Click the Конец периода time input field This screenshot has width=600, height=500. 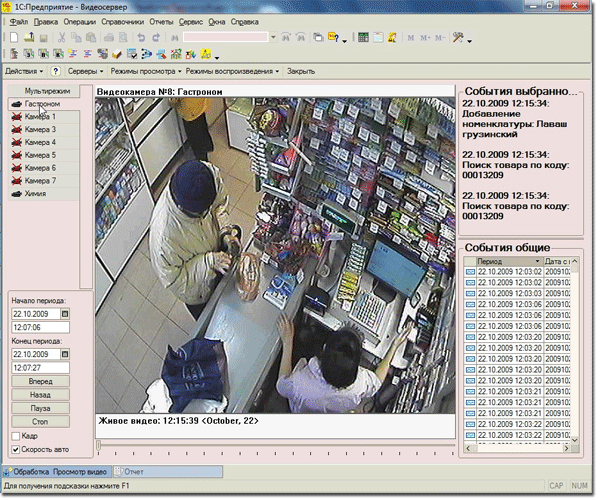(40, 367)
